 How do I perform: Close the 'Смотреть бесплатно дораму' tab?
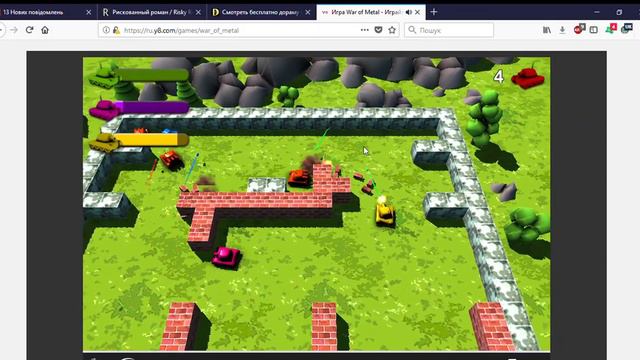[308, 12]
